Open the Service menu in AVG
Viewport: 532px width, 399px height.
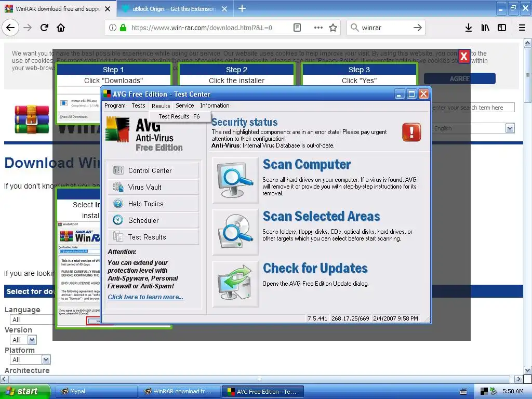[x=185, y=105]
